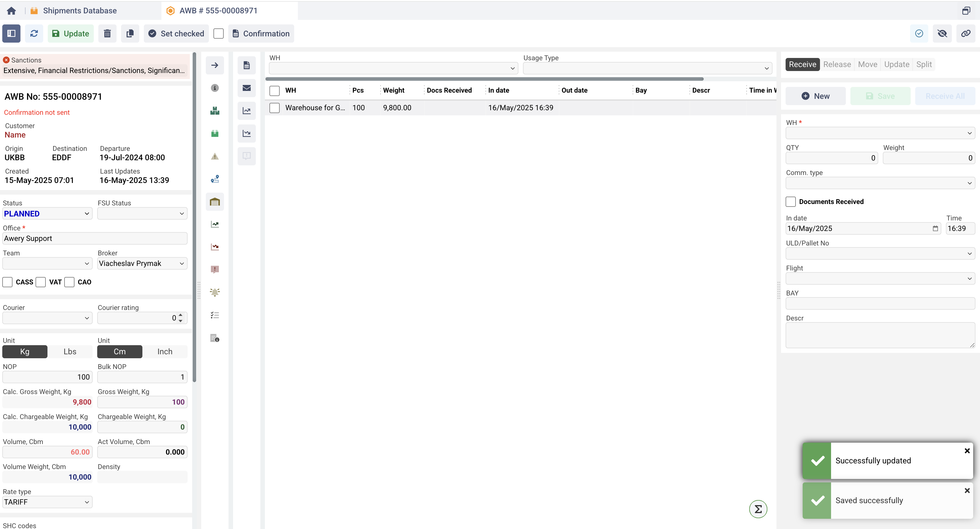The width and height of the screenshot is (980, 529).
Task: Open the Rate type TARIFF dropdown
Action: point(47,502)
